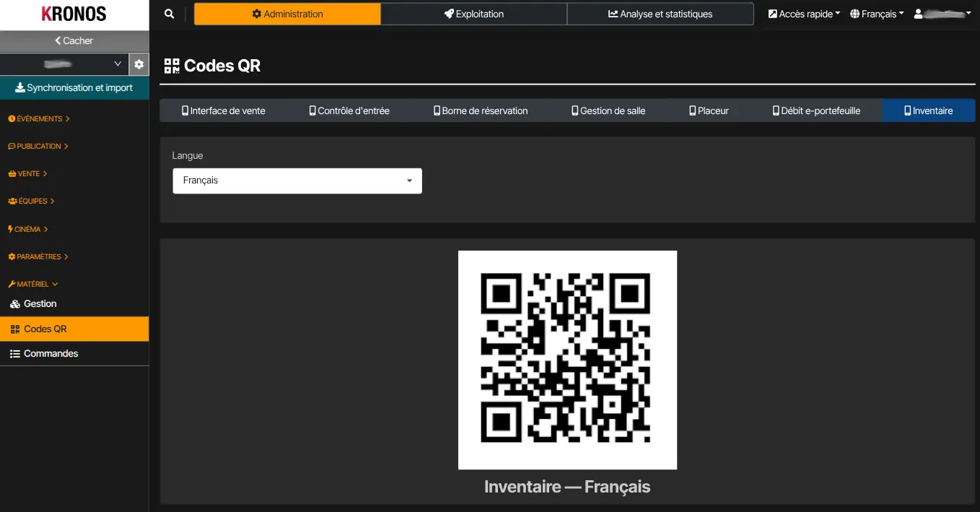Open the Langue combo box

click(297, 181)
